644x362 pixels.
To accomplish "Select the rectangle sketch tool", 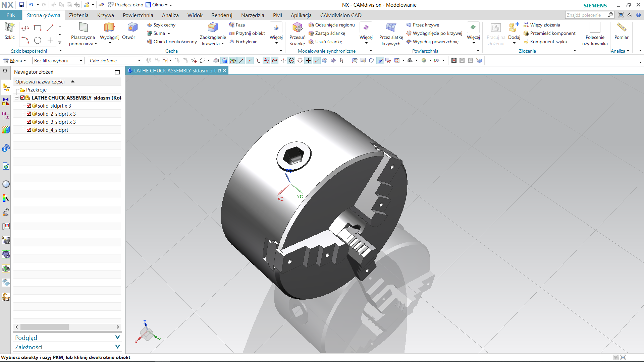I will click(x=38, y=28).
